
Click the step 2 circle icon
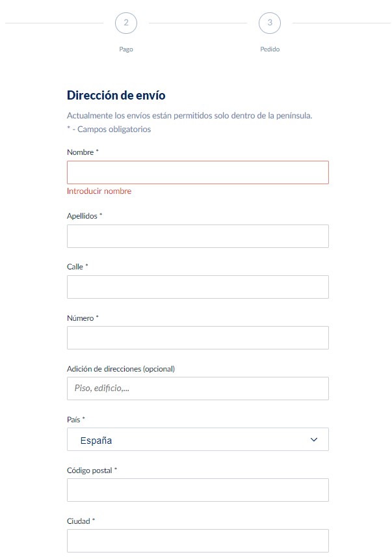[126, 23]
